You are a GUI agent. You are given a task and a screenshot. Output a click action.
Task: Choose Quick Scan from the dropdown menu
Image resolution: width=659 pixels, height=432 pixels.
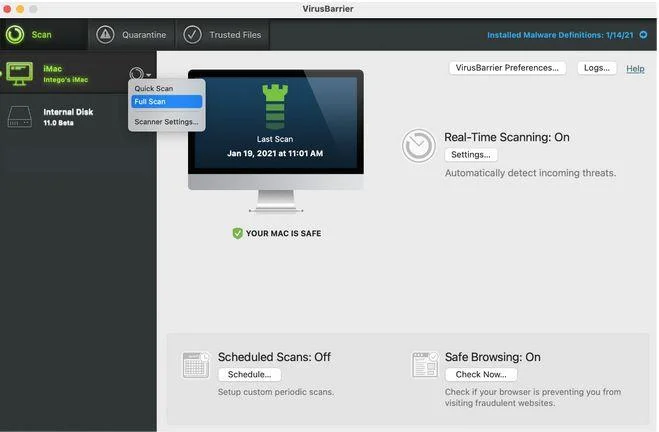coord(154,89)
